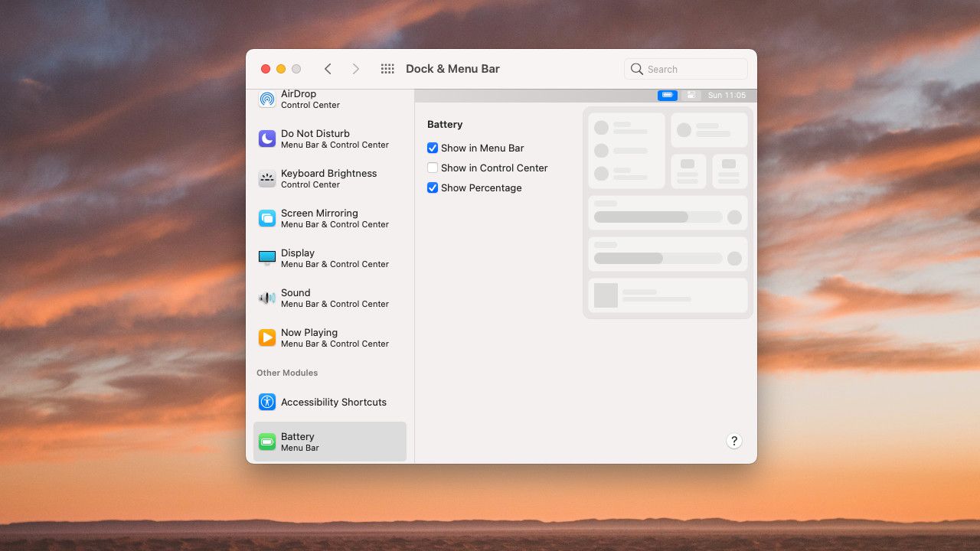Click the Control Center preview thumbnail

coord(668,213)
